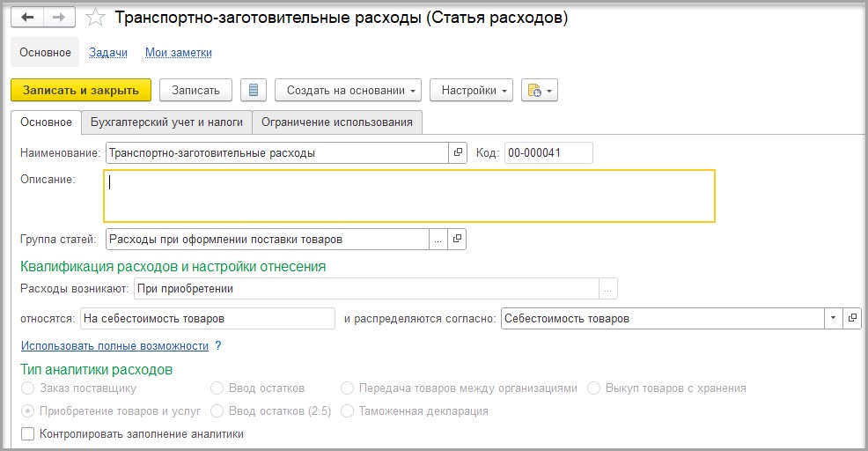
Task: Click the Тип аналитики расходов heading
Action: 96,370
